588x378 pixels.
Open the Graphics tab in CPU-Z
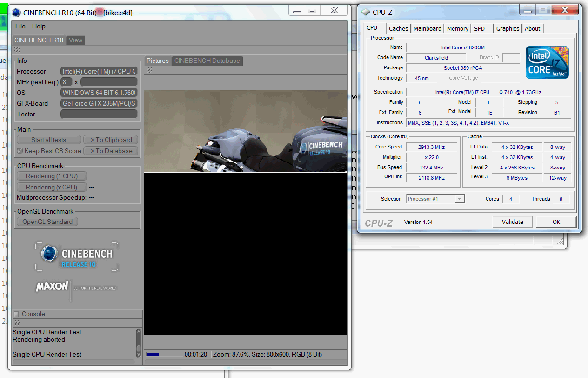[508, 28]
